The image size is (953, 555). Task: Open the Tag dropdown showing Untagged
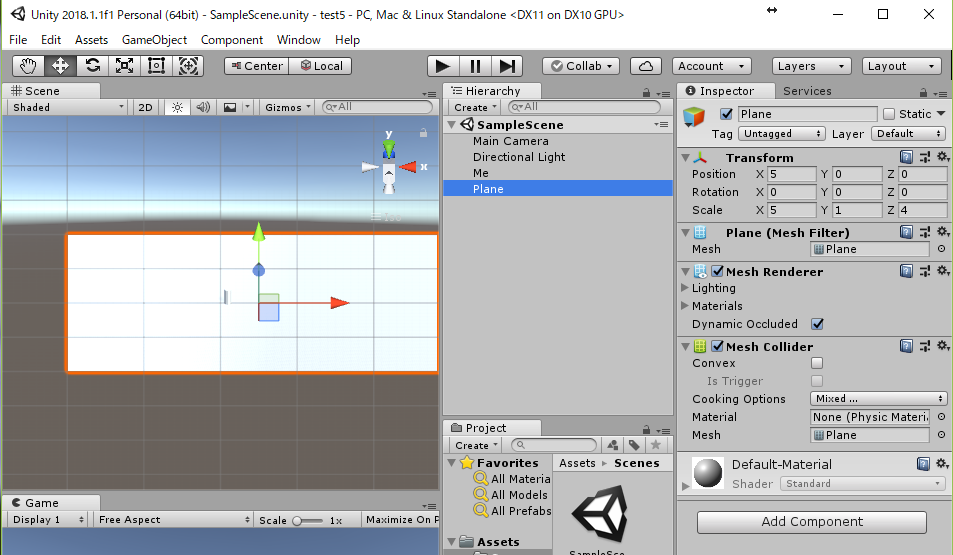click(x=782, y=134)
